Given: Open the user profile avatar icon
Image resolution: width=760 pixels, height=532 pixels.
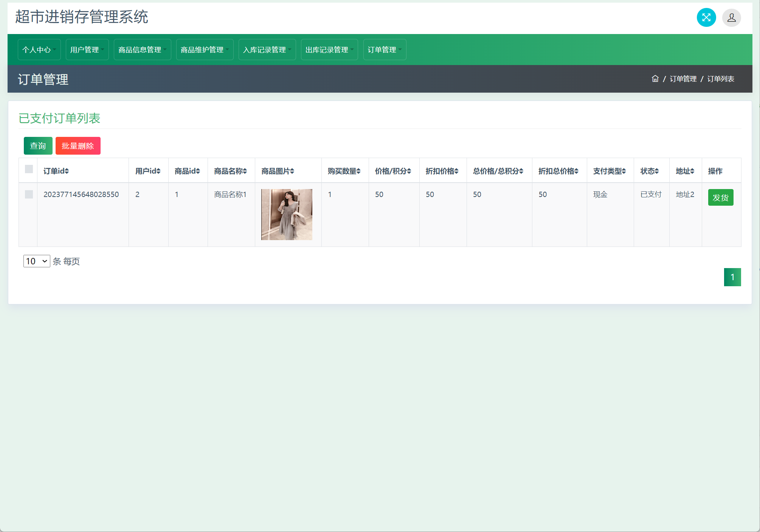Looking at the screenshot, I should point(731,17).
